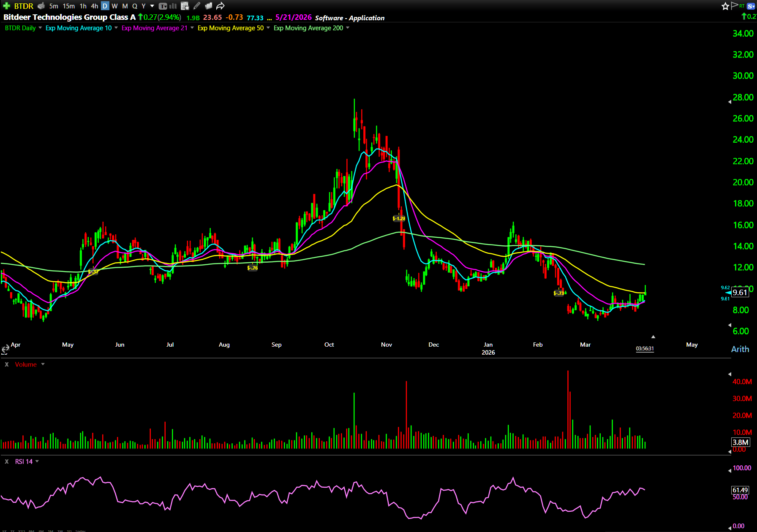Open the calendar grid icon in toolbar
The image size is (757, 532).
(x=185, y=6)
